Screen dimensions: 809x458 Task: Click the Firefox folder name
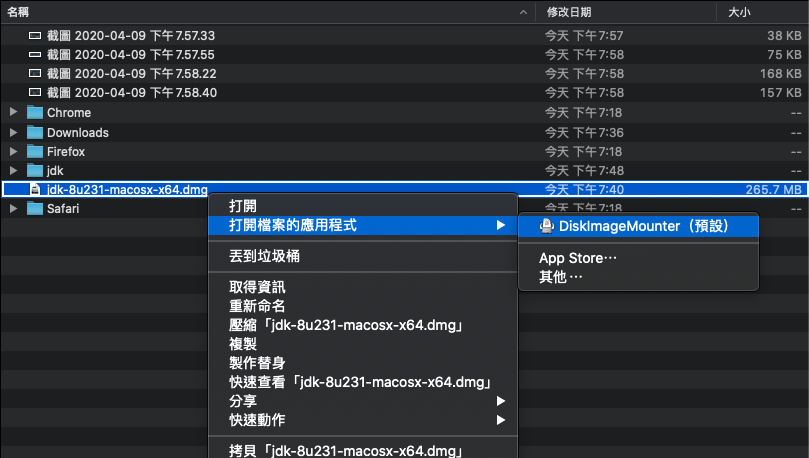point(66,152)
